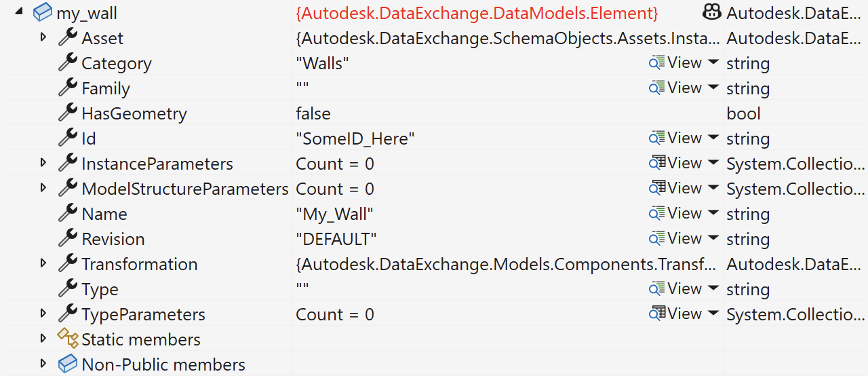The image size is (868, 376).
Task: Expand the Static members node
Action: pyautogui.click(x=43, y=339)
